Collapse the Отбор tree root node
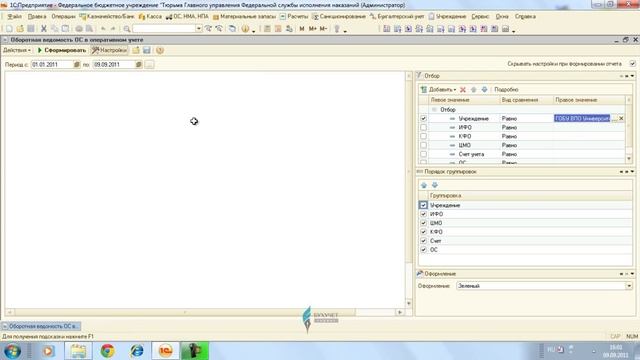 [x=434, y=109]
